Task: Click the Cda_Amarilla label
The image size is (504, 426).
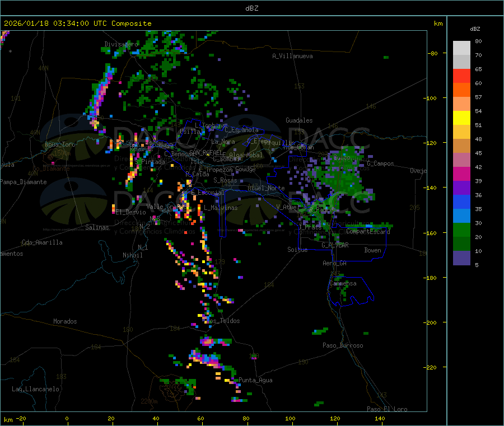Action: [42, 242]
